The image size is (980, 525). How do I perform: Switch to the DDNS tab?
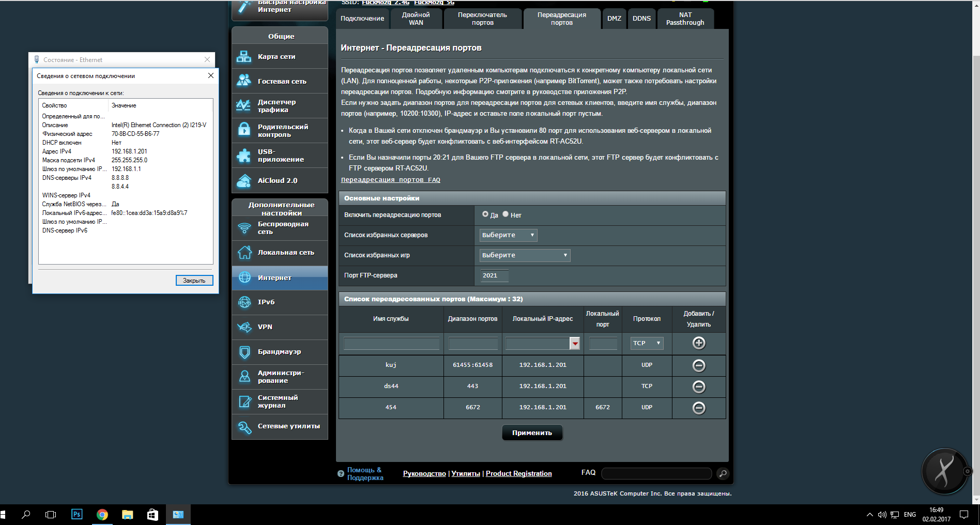point(641,19)
